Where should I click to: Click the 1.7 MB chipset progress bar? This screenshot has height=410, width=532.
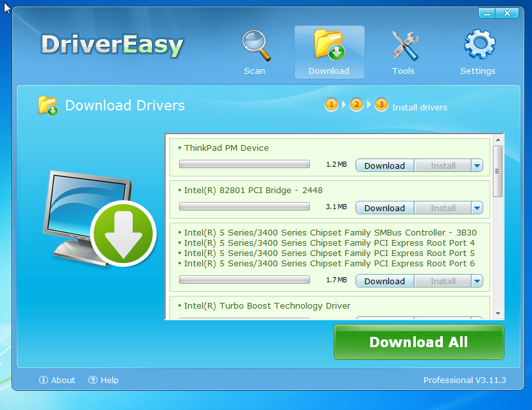pos(245,280)
